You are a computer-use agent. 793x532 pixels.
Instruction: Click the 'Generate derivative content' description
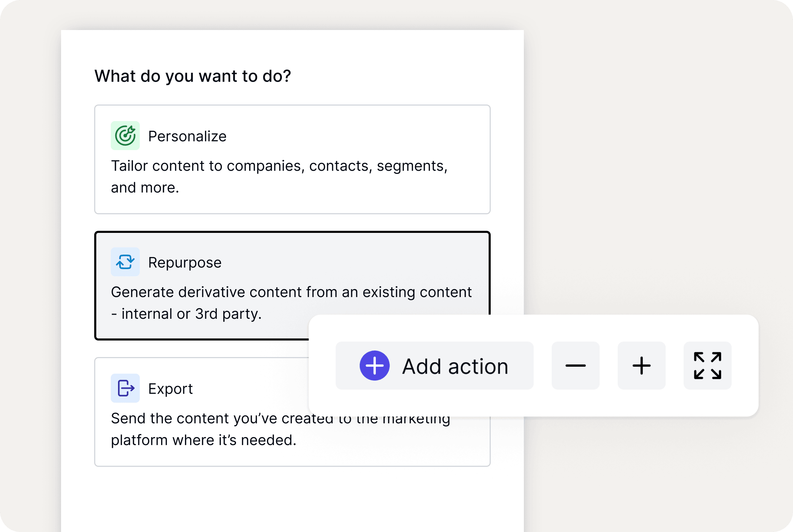click(x=291, y=303)
